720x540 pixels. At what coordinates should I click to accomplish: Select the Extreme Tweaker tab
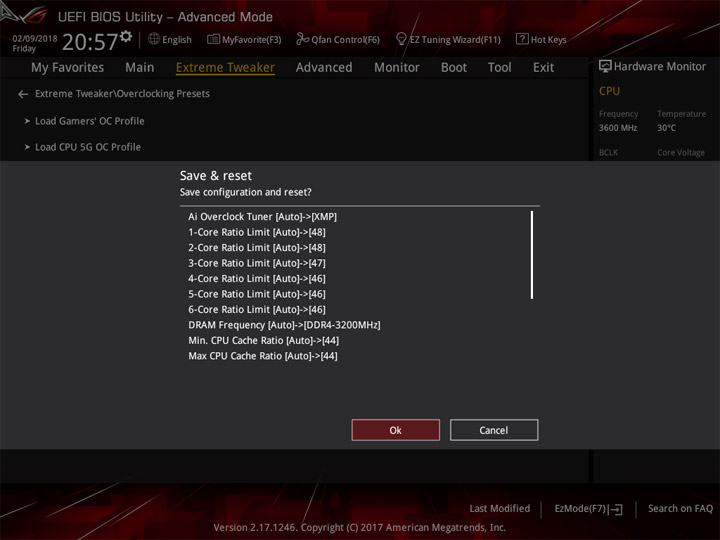(225, 68)
